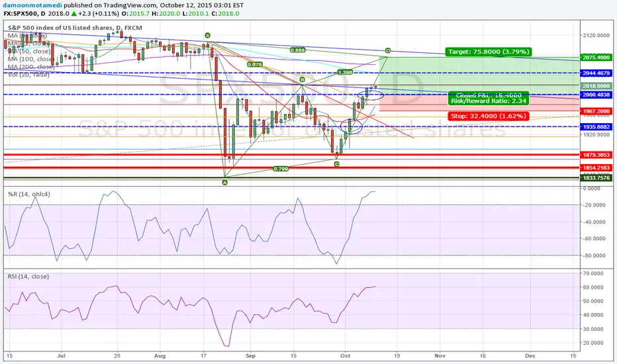Click the Nov label on time axis
The width and height of the screenshot is (617, 364).
[x=440, y=356]
